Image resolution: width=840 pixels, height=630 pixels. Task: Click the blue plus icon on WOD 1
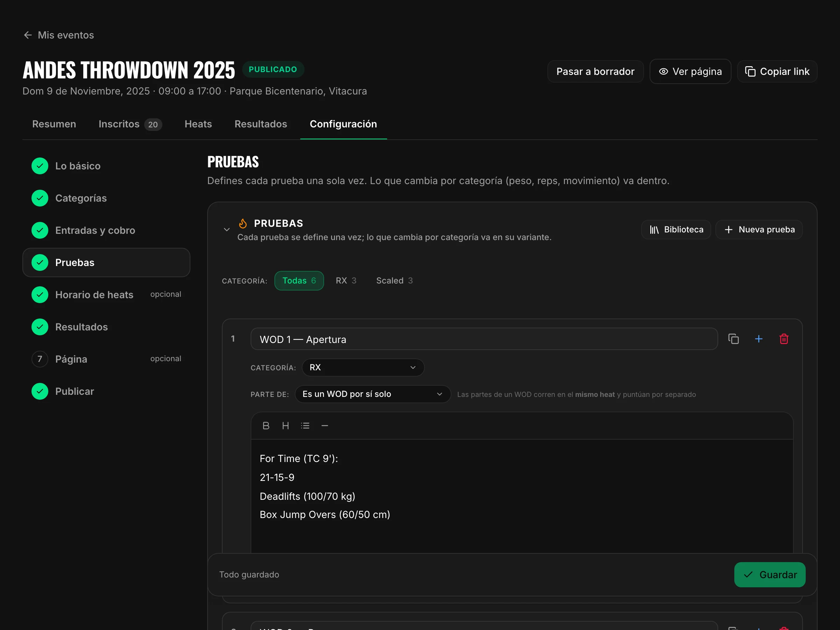758,339
